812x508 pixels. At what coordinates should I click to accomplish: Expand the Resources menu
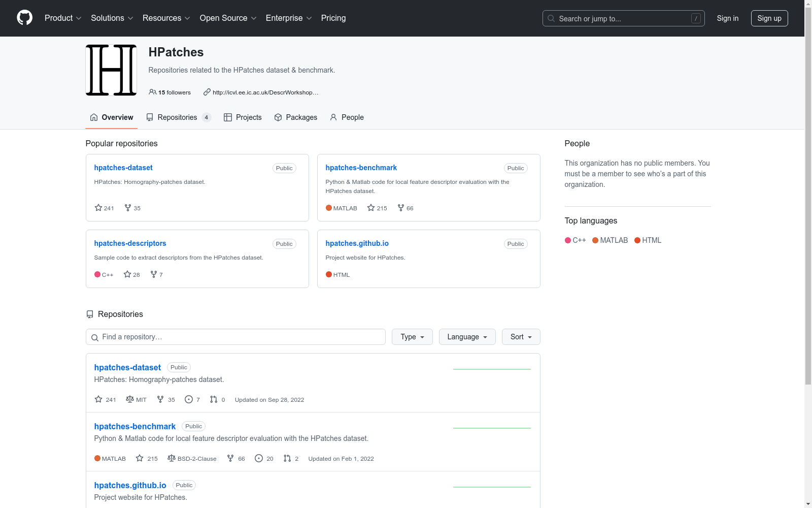[x=166, y=18]
